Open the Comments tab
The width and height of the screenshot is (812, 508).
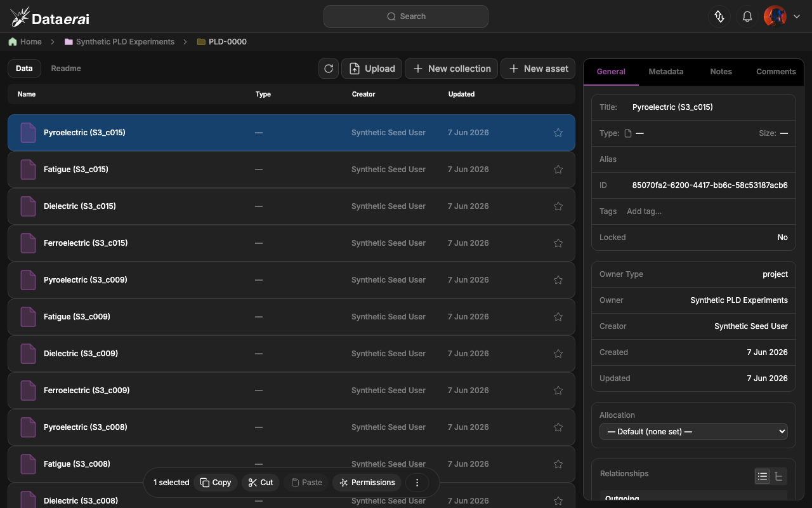776,72
